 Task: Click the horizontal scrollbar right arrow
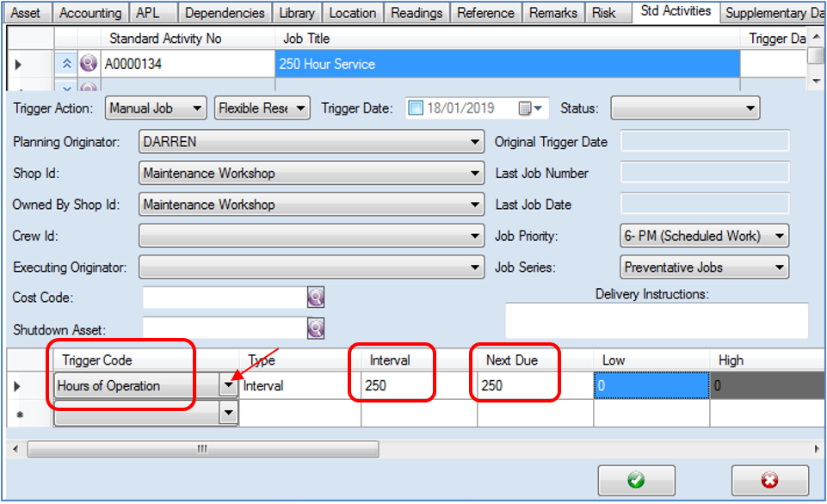click(x=817, y=449)
